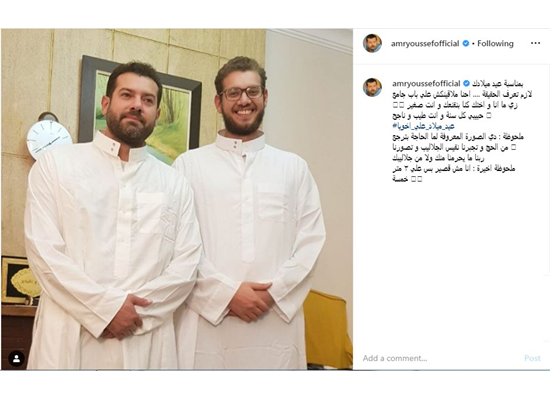Viewport: 550px width, 400px height.
Task: Click the wall clock in the photo
Action: click(x=48, y=137)
